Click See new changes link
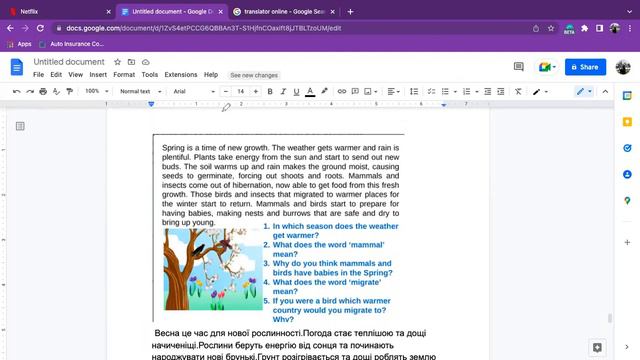640x360 pixels. [254, 75]
